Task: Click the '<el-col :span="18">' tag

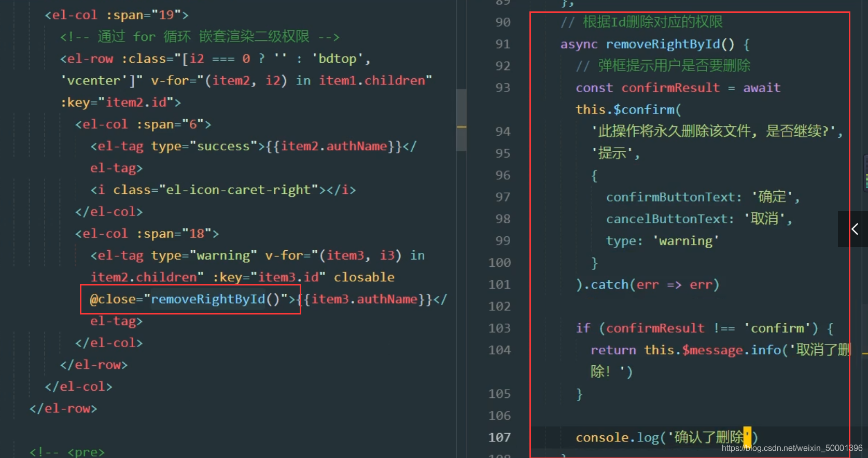Action: click(x=147, y=234)
